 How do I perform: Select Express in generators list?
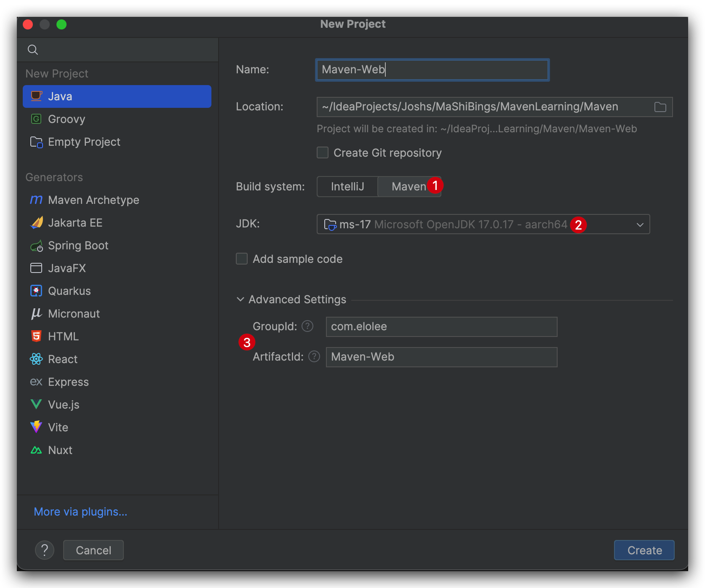117,382
